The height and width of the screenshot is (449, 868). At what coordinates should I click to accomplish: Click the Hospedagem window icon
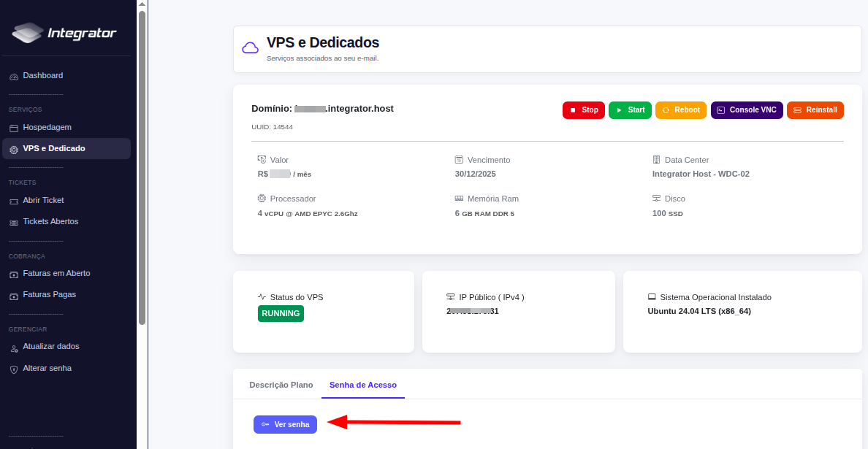click(14, 128)
